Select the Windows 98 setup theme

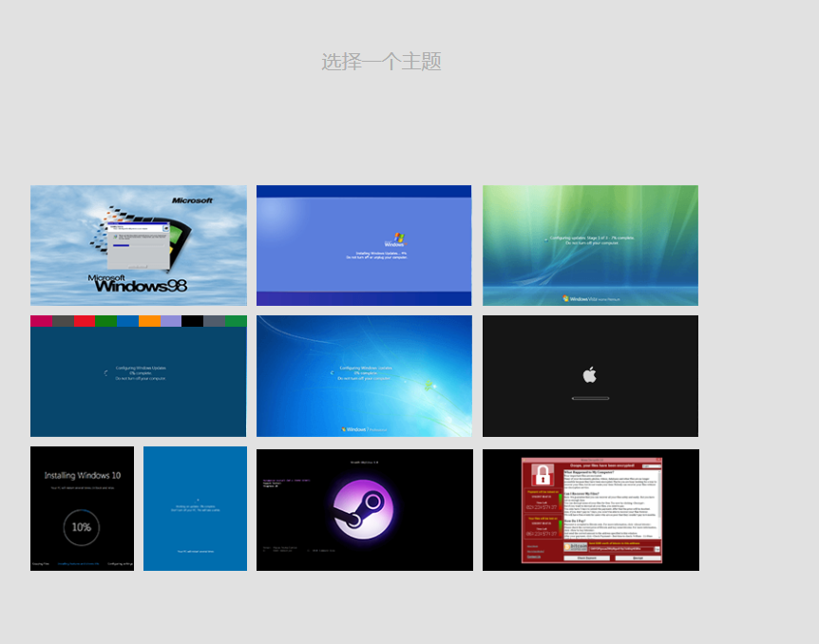(x=138, y=245)
